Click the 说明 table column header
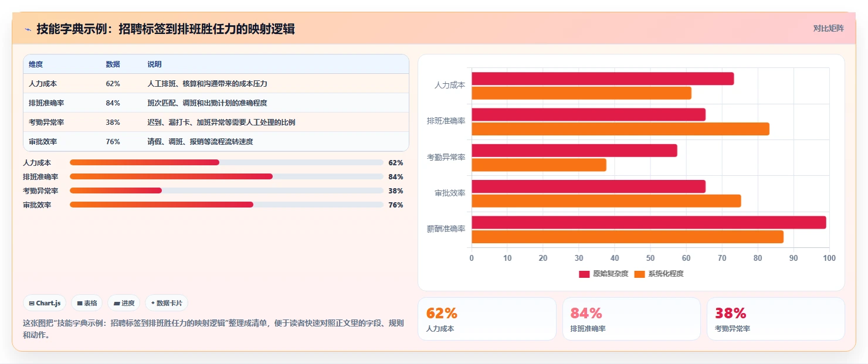868x364 pixels. point(154,64)
